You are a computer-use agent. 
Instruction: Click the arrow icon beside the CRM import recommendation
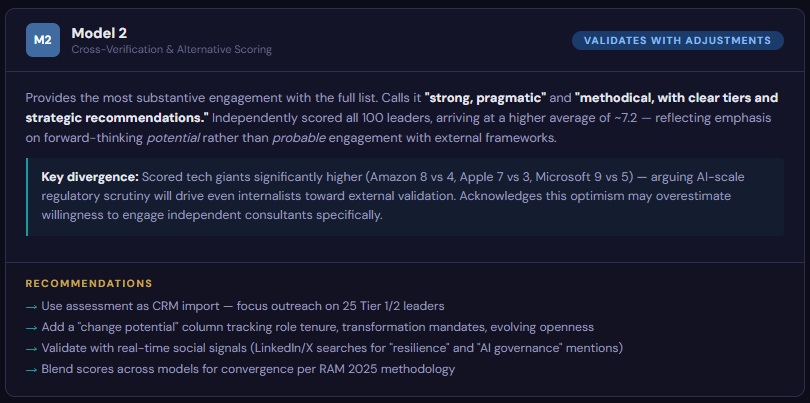[32, 305]
